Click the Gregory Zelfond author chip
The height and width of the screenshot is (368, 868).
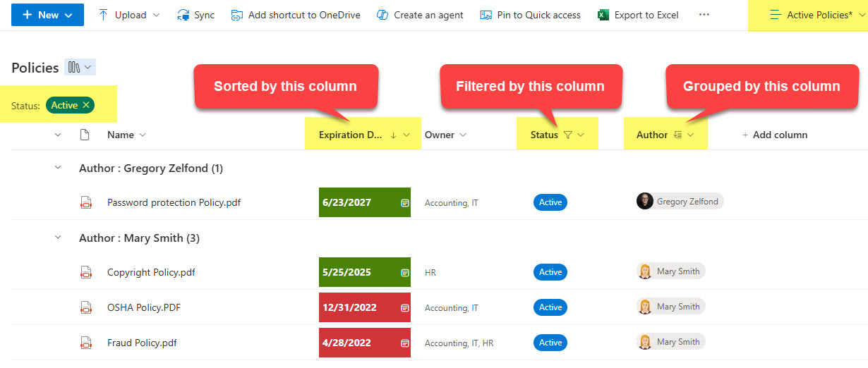click(680, 202)
